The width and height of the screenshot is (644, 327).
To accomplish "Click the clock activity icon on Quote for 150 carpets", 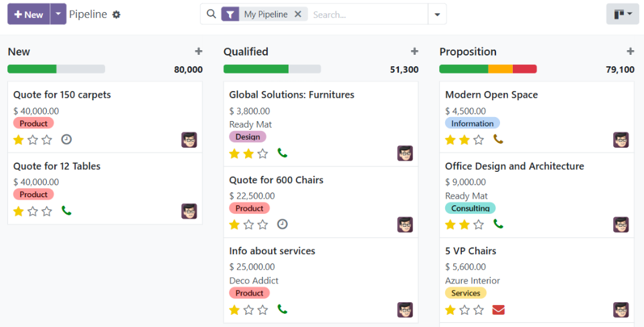I will (66, 139).
